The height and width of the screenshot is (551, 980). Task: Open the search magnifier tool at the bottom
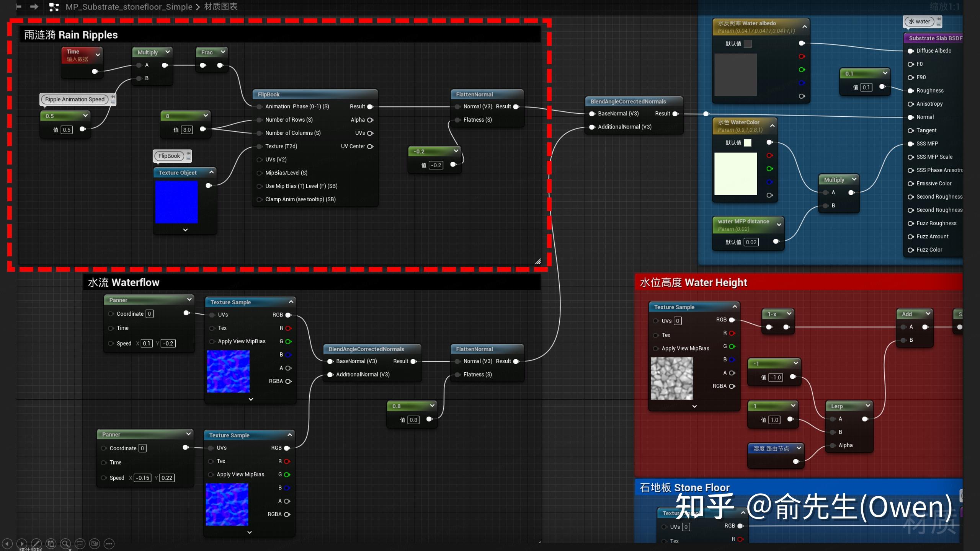coord(65,543)
